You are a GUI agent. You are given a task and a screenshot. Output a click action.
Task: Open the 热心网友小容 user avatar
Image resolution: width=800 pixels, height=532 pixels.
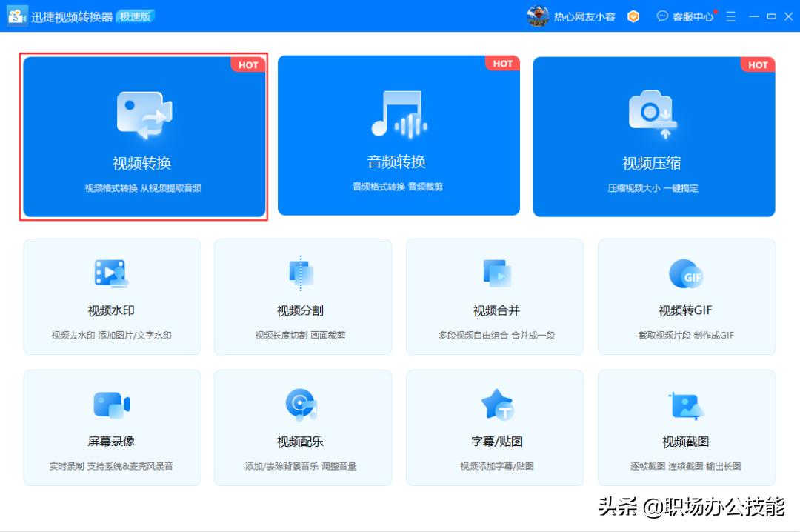coord(539,16)
